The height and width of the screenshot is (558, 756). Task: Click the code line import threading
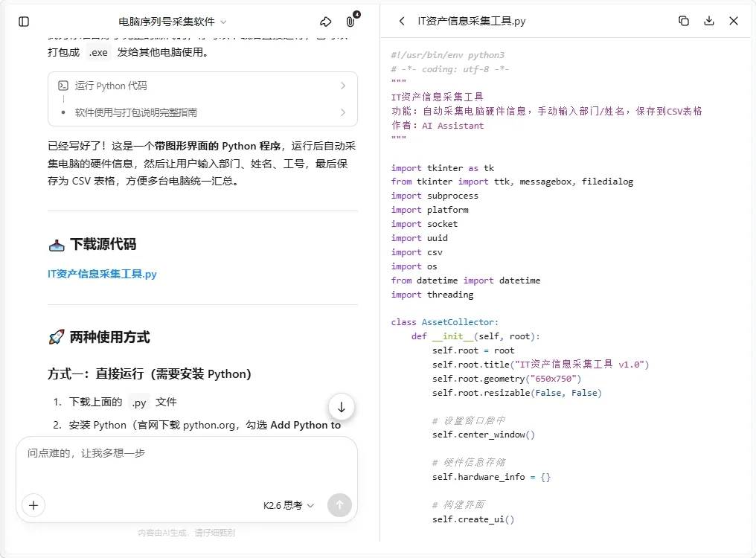pos(432,295)
